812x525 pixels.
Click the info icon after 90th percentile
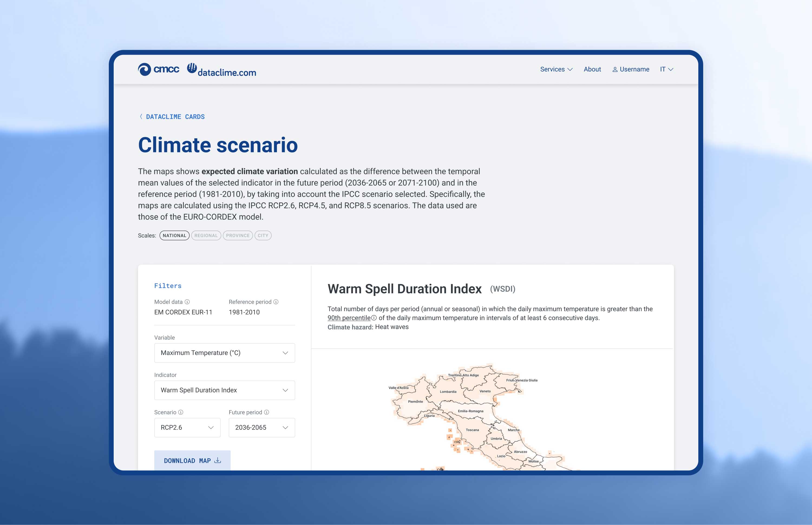[x=374, y=318]
